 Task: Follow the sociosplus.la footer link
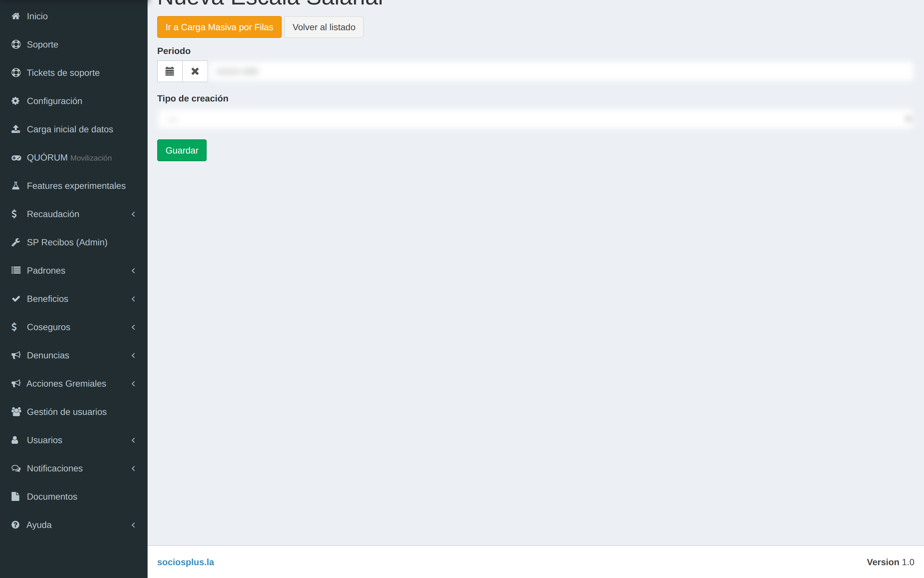coord(185,562)
